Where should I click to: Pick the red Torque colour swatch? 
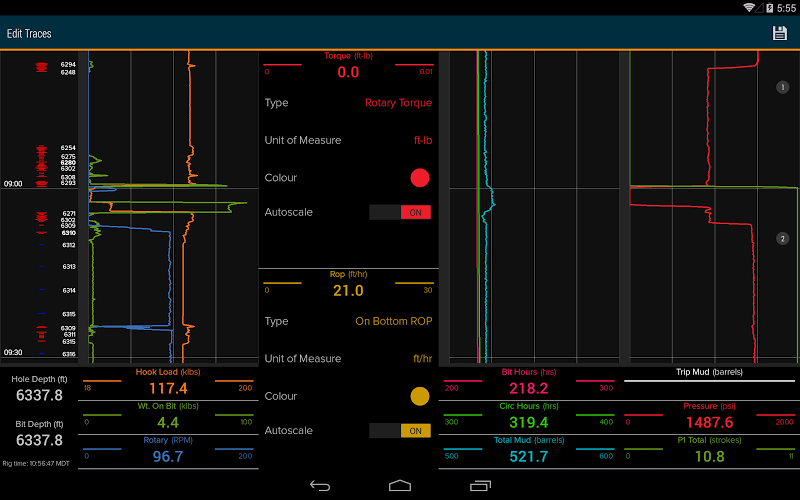coord(420,178)
